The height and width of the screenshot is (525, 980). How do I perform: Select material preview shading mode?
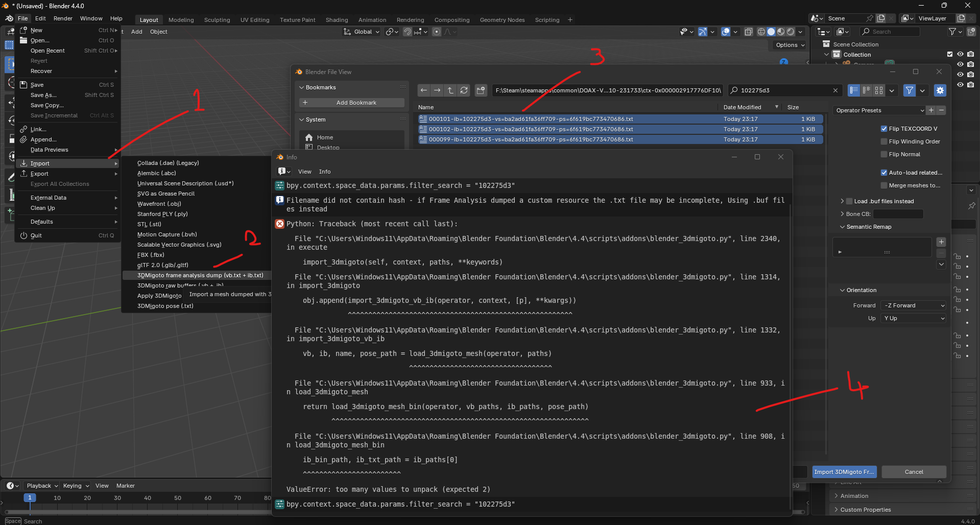[x=781, y=32]
